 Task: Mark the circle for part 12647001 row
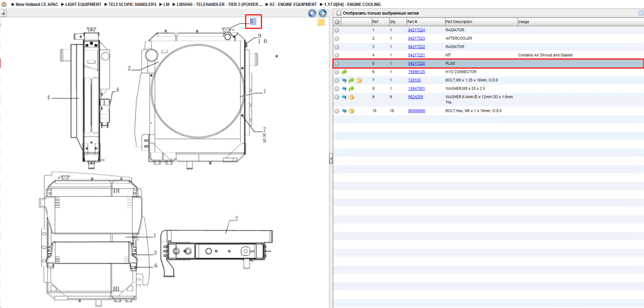[337, 89]
